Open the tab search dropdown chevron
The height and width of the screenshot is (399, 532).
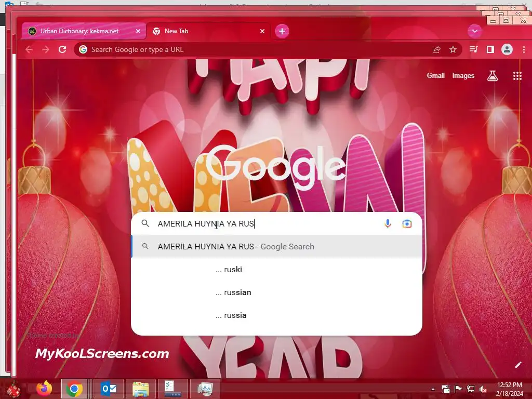click(x=474, y=31)
